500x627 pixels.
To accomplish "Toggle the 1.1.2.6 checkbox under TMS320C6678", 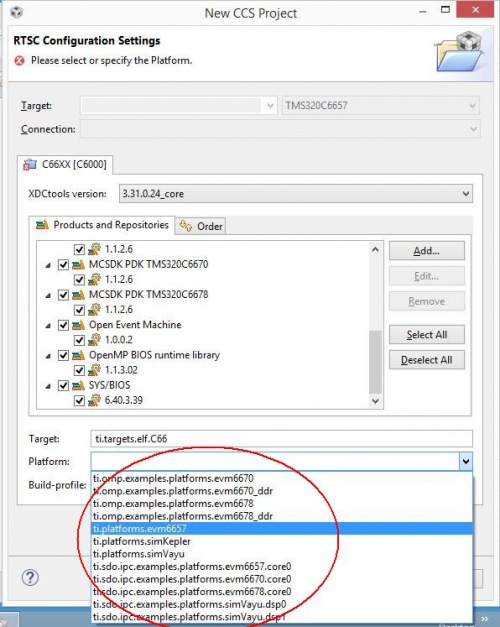I will (79, 310).
